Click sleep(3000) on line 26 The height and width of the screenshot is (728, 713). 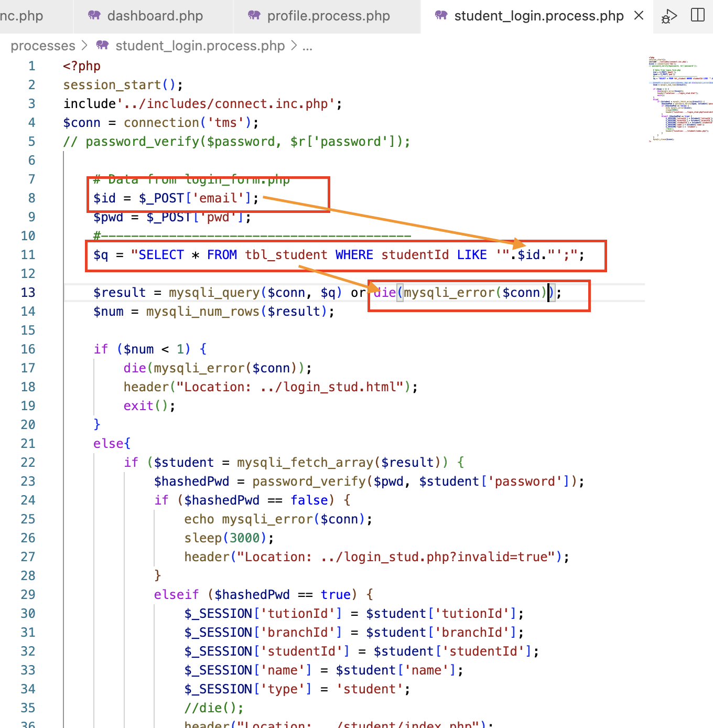pyautogui.click(x=225, y=538)
